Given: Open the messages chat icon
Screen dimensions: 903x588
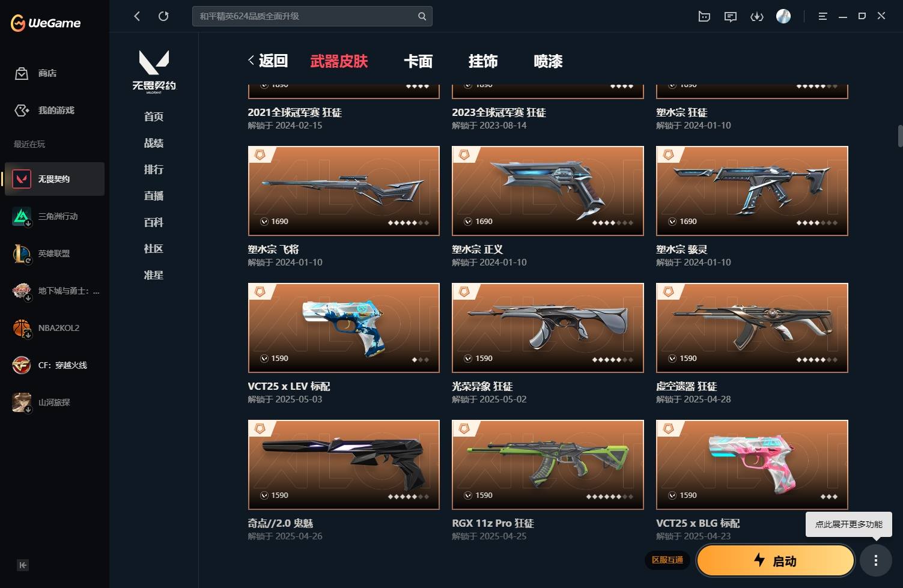Looking at the screenshot, I should 731,16.
